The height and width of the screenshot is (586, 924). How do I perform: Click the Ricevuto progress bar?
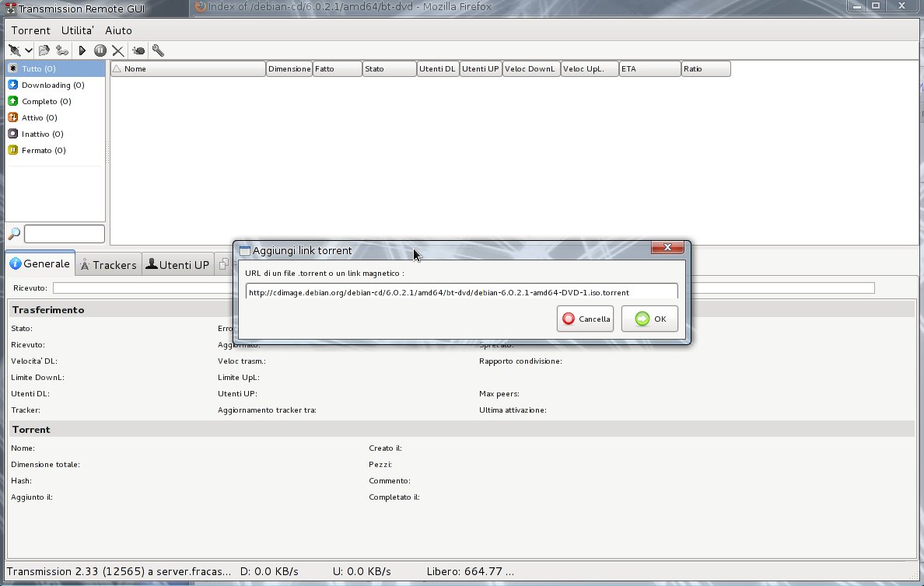(x=464, y=288)
